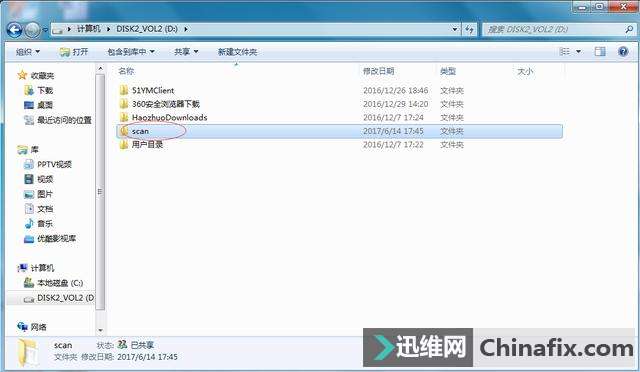Open the 图片 library
640x372 pixels.
45,194
